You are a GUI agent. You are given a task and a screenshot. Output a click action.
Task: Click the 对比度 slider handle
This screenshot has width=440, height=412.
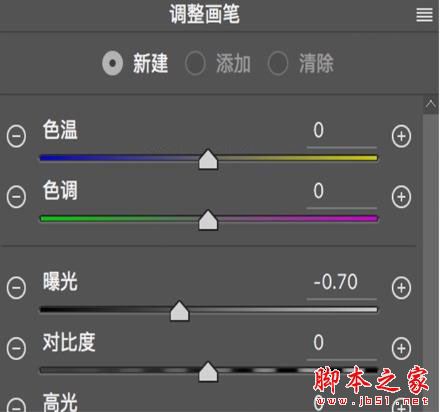pyautogui.click(x=208, y=371)
